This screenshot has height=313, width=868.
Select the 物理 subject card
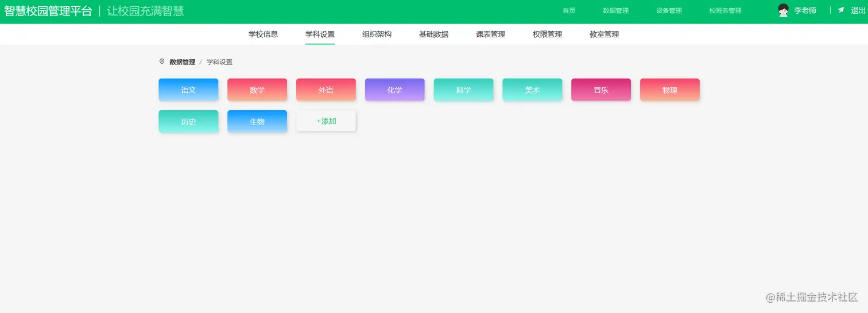[670, 90]
